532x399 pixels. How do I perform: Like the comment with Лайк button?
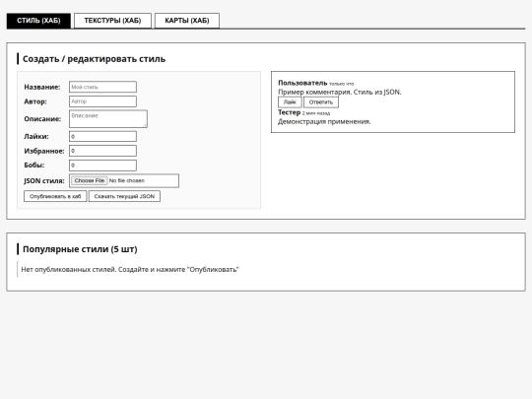[290, 102]
